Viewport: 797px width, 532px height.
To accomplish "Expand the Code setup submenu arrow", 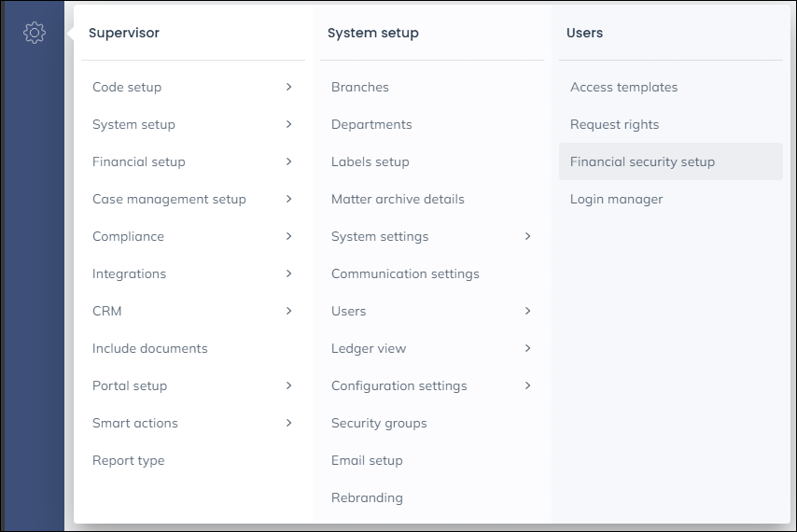I will pyautogui.click(x=289, y=87).
